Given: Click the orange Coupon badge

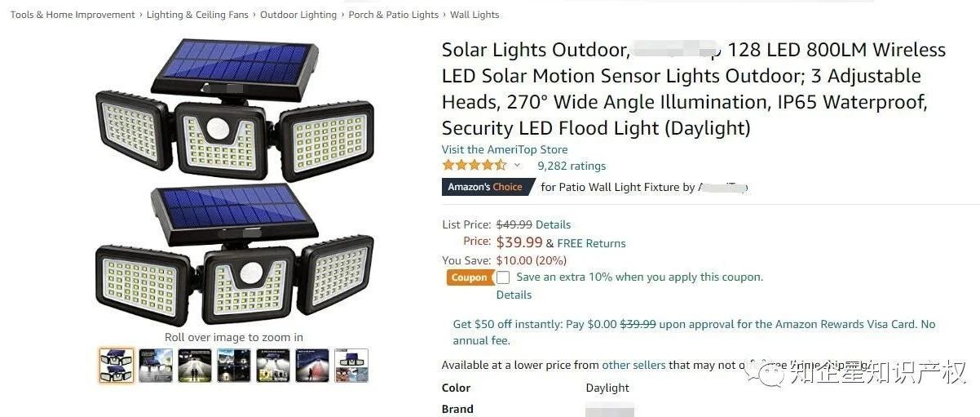Looking at the screenshot, I should [x=469, y=277].
